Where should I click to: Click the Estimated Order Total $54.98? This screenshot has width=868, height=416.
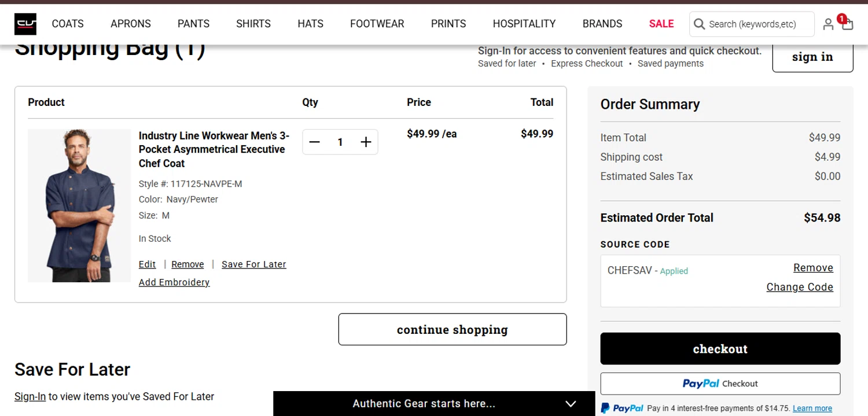click(822, 218)
